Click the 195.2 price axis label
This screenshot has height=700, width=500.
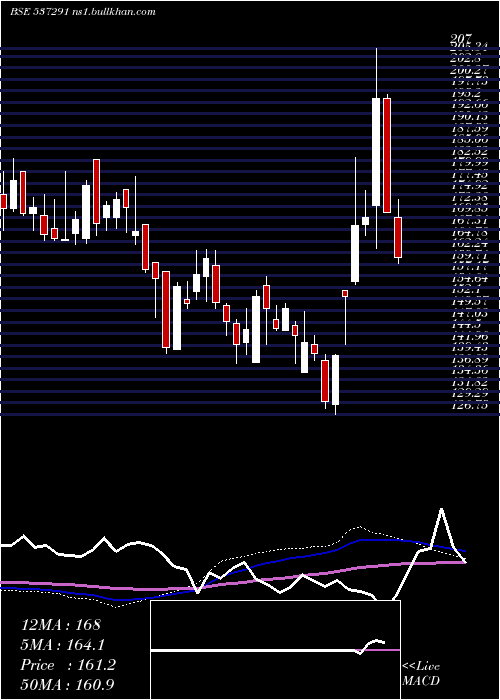point(465,94)
